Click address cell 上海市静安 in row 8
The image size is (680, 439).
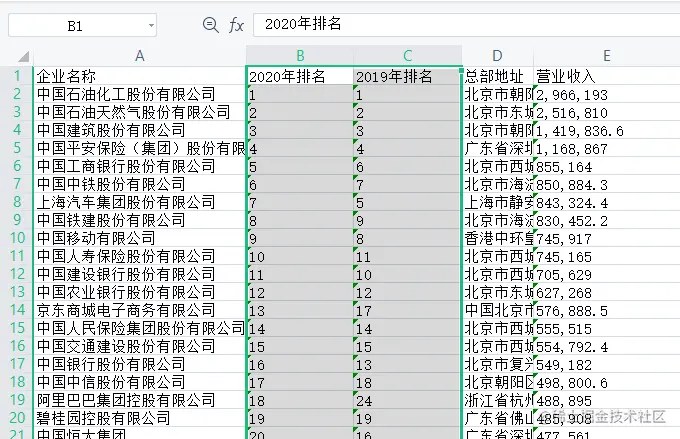pyautogui.click(x=497, y=202)
